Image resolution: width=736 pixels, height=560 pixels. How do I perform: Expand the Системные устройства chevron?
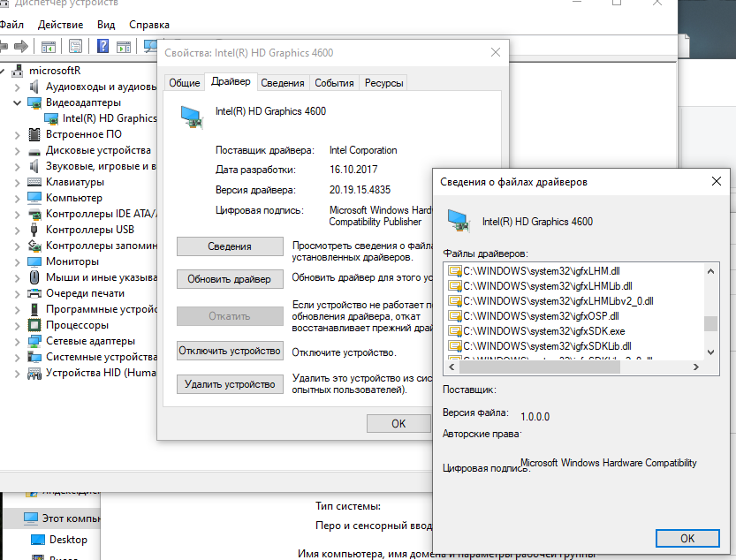click(18, 358)
